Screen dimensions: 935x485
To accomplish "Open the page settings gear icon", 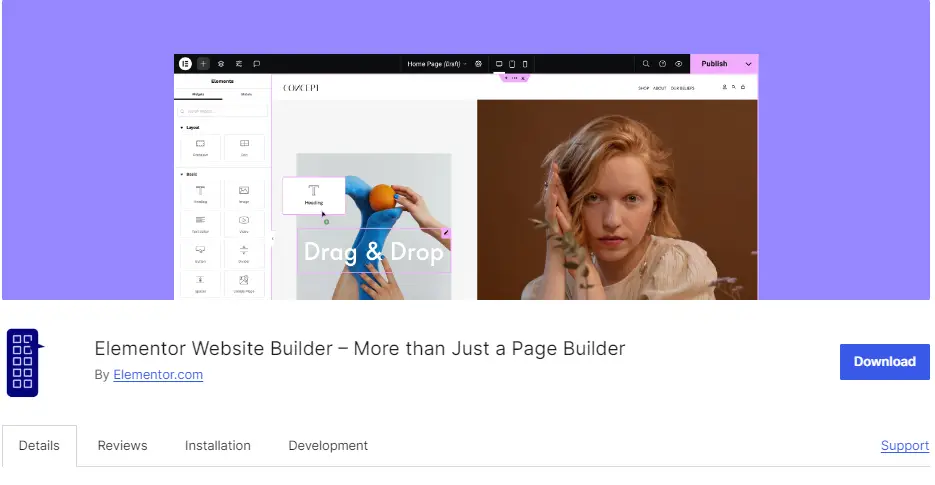I will click(x=478, y=64).
